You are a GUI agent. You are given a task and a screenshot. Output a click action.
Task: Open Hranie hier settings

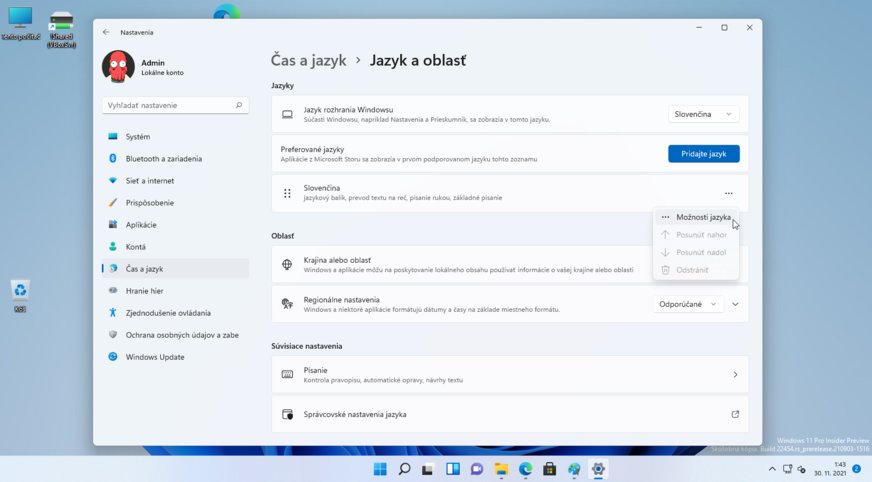[x=144, y=290]
